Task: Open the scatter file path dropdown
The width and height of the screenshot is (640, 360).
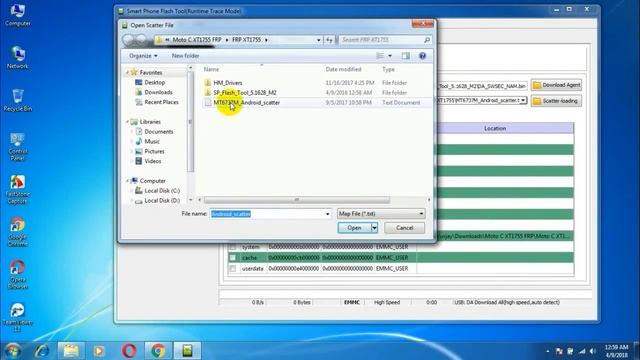Action: 523,100
